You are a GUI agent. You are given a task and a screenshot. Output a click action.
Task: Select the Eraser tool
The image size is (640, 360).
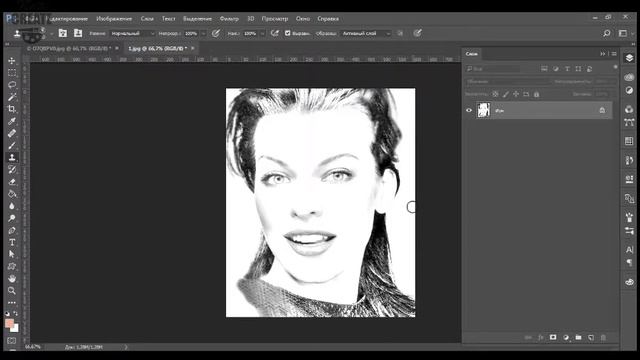[x=12, y=182]
